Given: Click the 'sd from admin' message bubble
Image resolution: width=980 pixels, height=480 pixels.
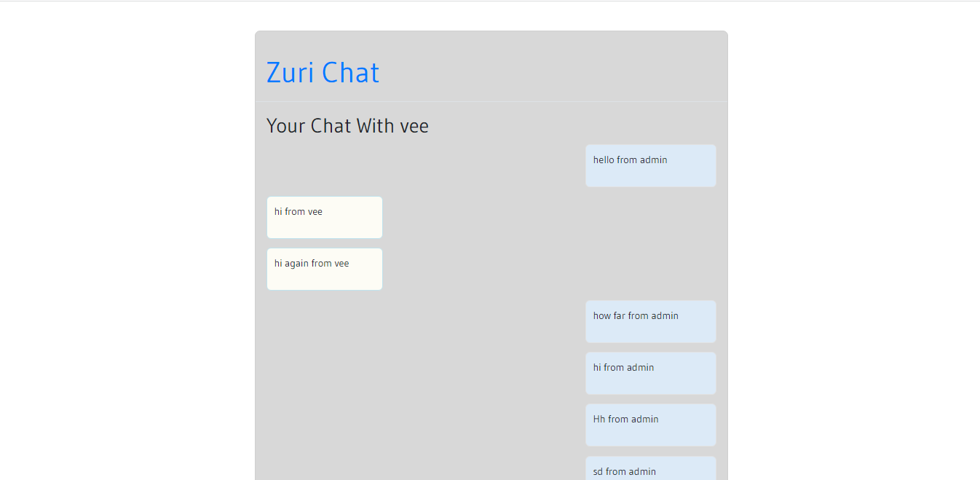Looking at the screenshot, I should click(651, 468).
